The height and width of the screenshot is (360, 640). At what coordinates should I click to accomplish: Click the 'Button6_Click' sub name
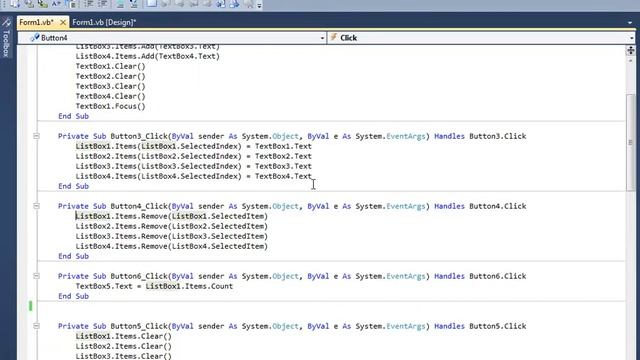pyautogui.click(x=139, y=276)
